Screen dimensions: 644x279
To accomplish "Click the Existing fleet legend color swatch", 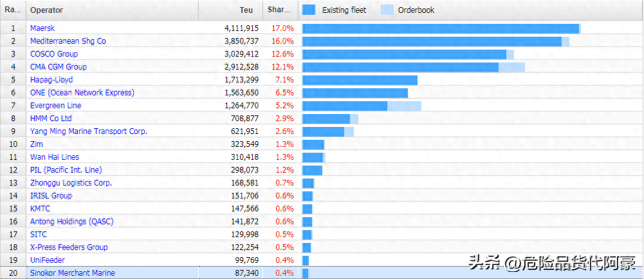I will pos(309,10).
